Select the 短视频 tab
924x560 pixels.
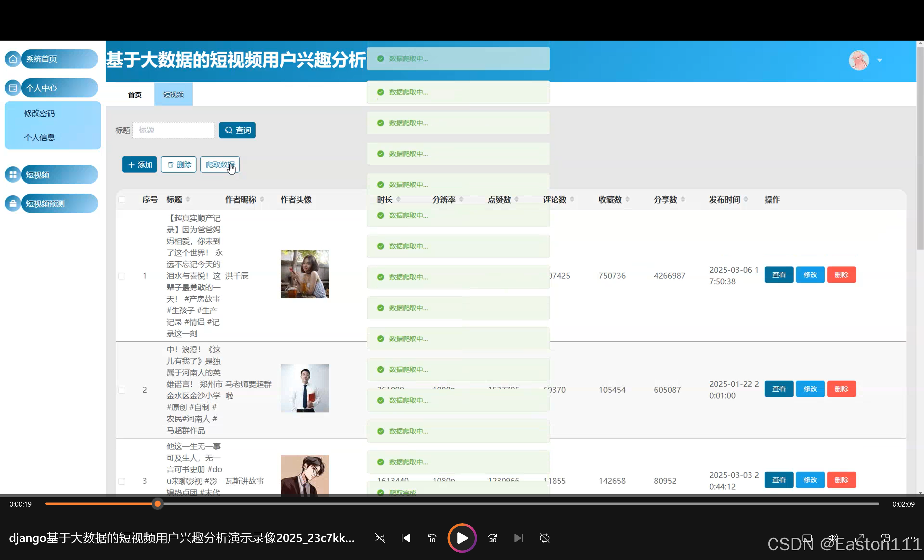173,95
